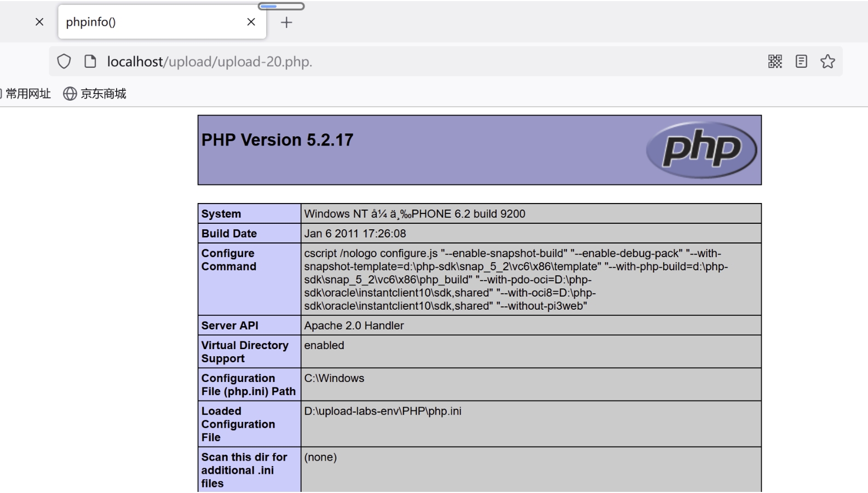The width and height of the screenshot is (868, 493).
Task: Select the phpinfo() tab
Action: (x=162, y=22)
